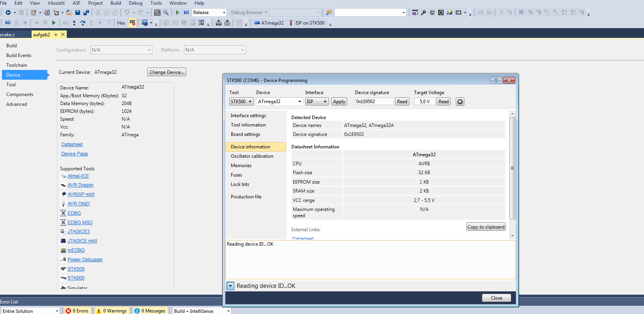Toggle the 0 Messages filter
The height and width of the screenshot is (314, 644).
click(150, 311)
